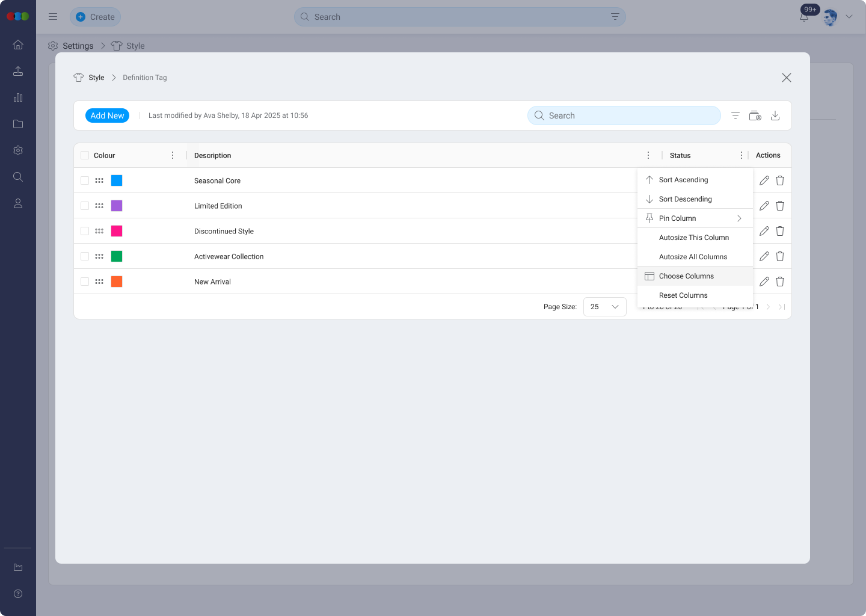Screen dimensions: 866x616
Task: Open the search icon in the left sidebar
Action: 18,177
